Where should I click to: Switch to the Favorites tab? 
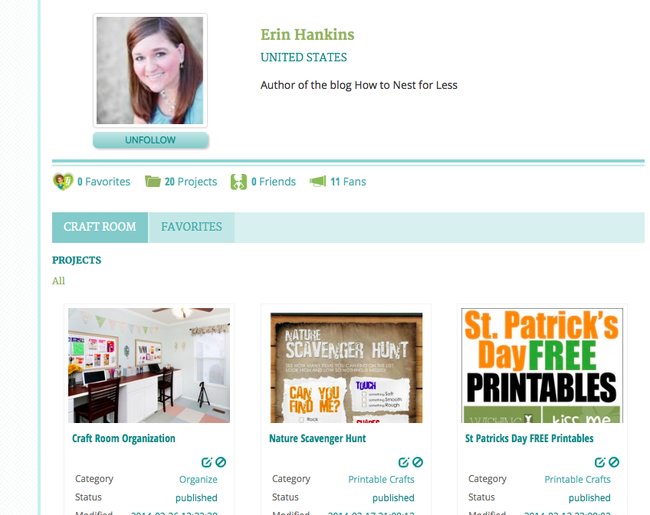click(x=192, y=227)
